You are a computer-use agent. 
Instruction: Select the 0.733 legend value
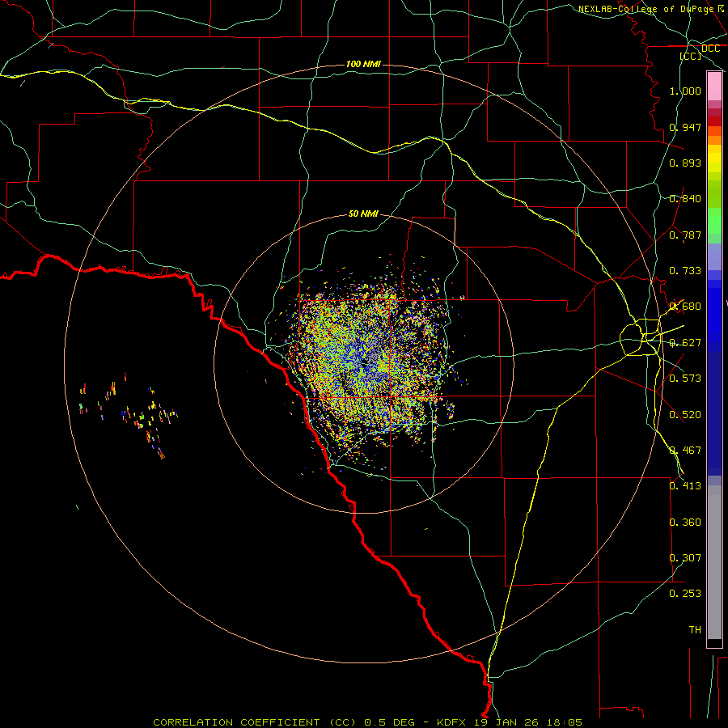685,271
